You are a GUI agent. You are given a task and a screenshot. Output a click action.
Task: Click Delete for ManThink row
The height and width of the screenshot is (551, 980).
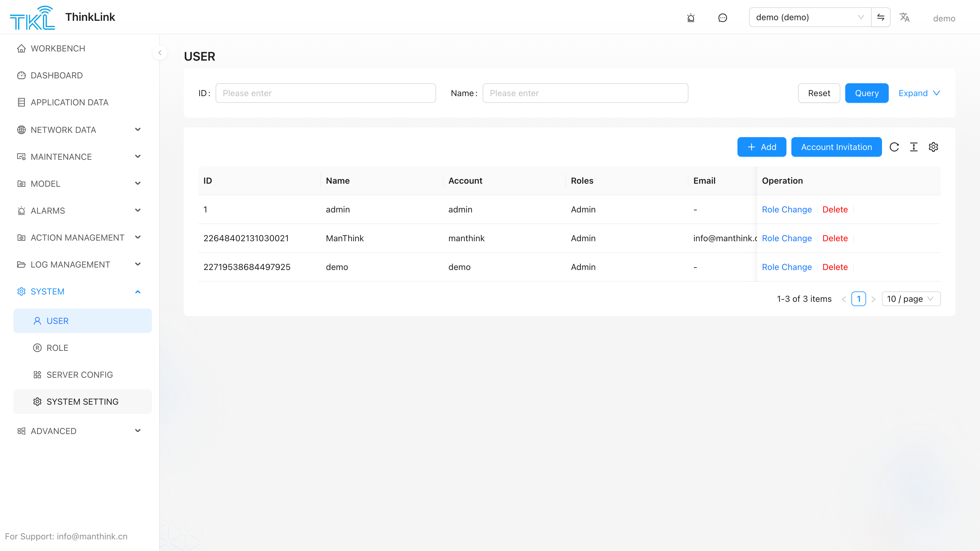(x=835, y=238)
